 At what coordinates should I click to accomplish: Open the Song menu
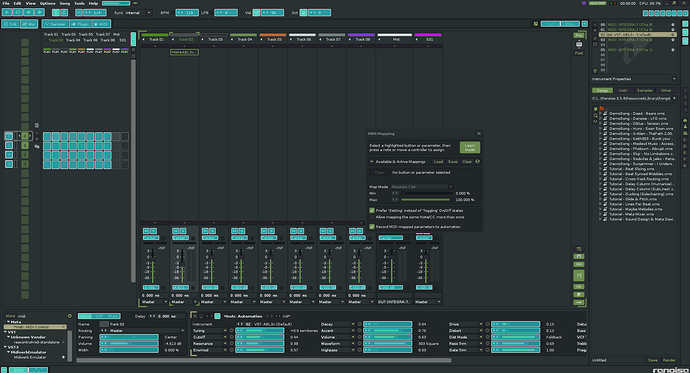65,3
